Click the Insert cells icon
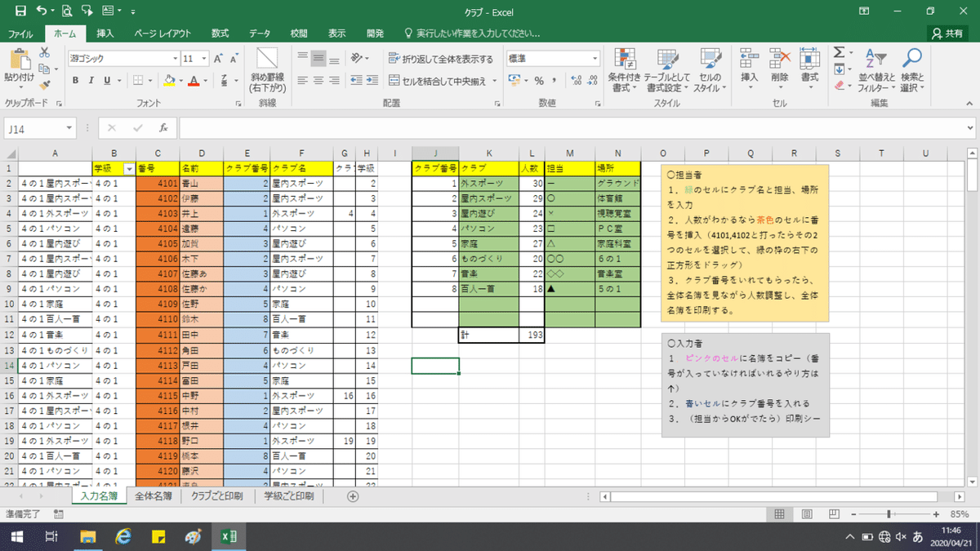Screen dimensions: 980x551 (x=749, y=58)
